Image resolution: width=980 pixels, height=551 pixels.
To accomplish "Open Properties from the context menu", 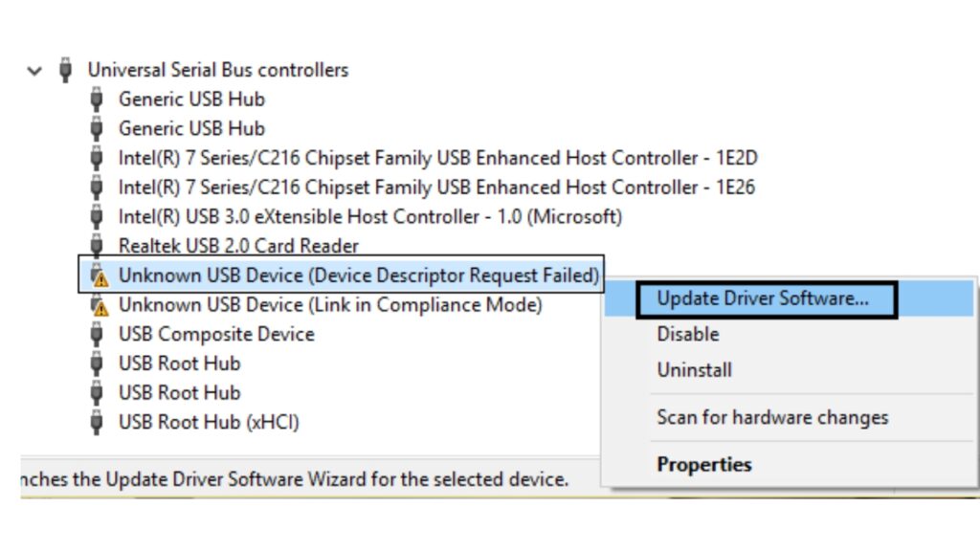I will [x=704, y=464].
